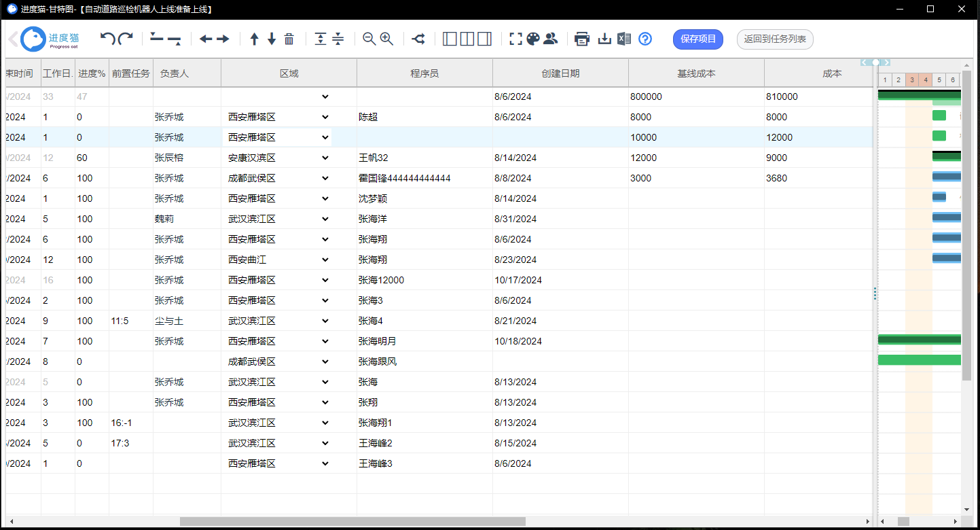Click the back chevron beside the logo
This screenshot has width=980, height=530.
[12, 39]
